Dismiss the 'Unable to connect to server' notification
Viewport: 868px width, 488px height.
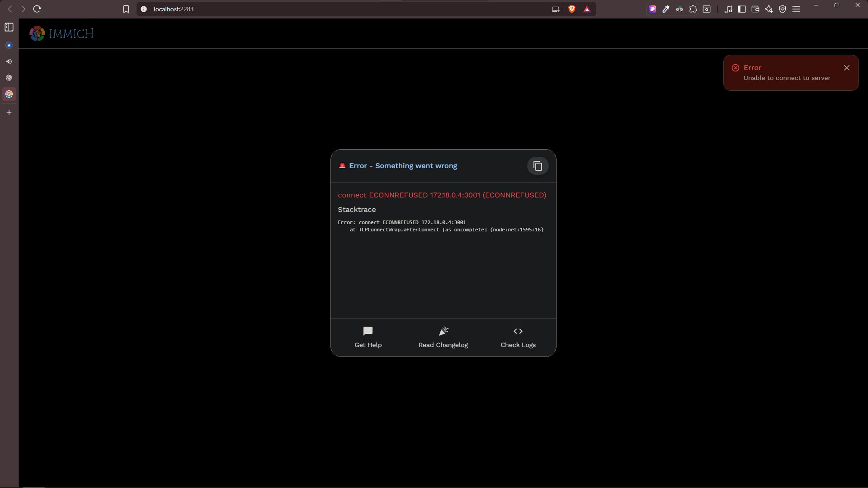(846, 68)
